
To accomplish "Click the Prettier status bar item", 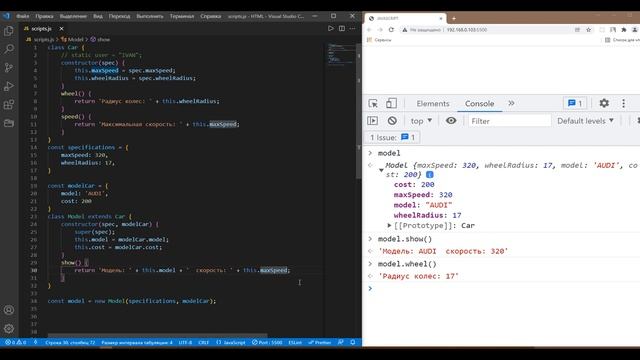I will tap(320, 342).
